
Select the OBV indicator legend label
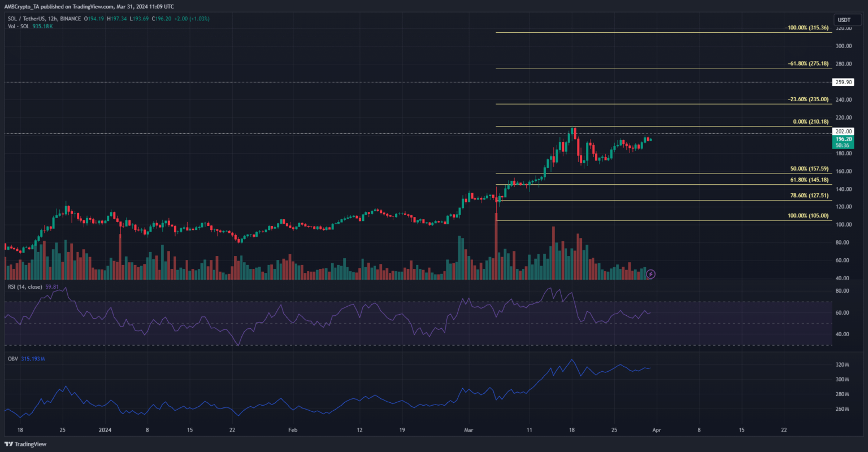[x=11, y=358]
